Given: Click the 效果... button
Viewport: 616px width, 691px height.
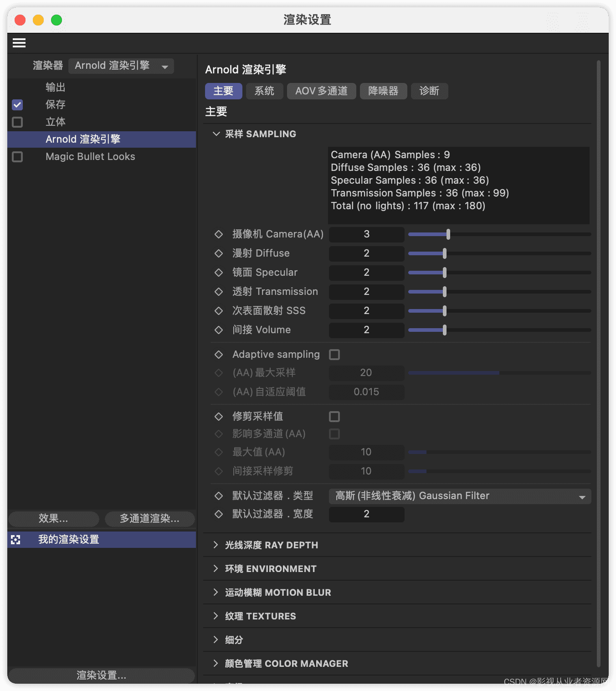Looking at the screenshot, I should [x=53, y=519].
